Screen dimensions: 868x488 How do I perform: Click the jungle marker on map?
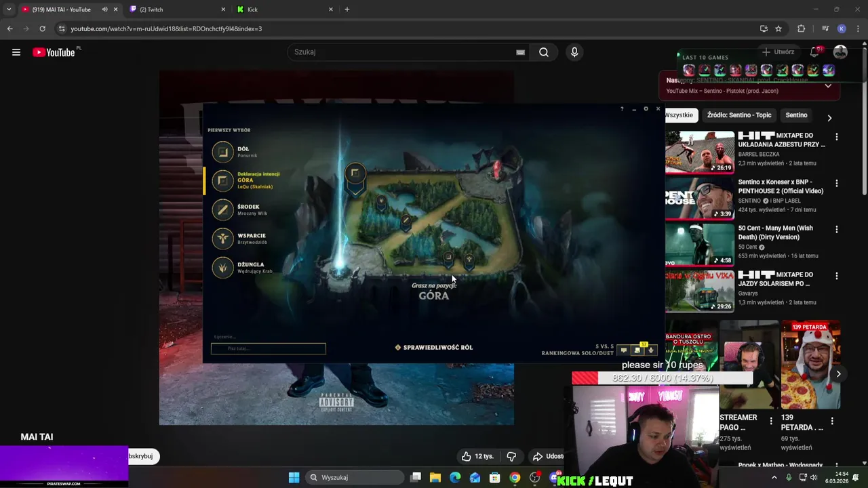[381, 202]
